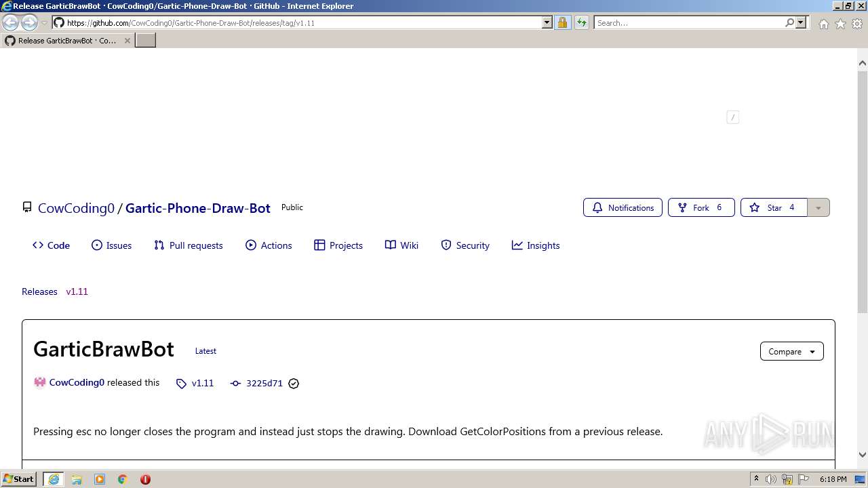
Task: Click CowCoding0 avatar next to released this
Action: (x=40, y=382)
